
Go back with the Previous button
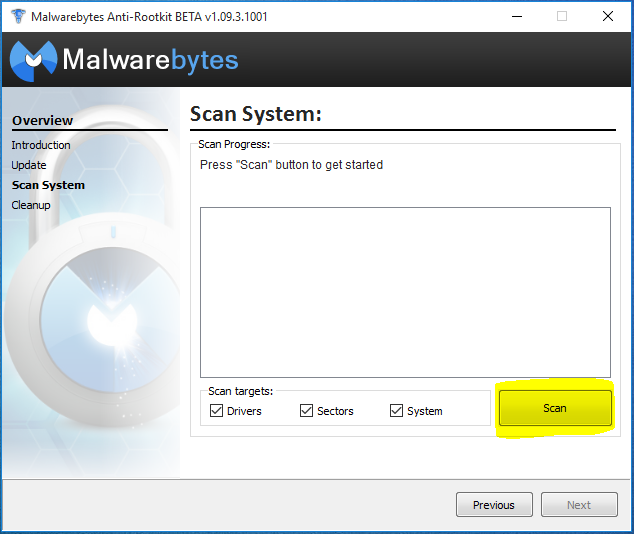coord(494,504)
